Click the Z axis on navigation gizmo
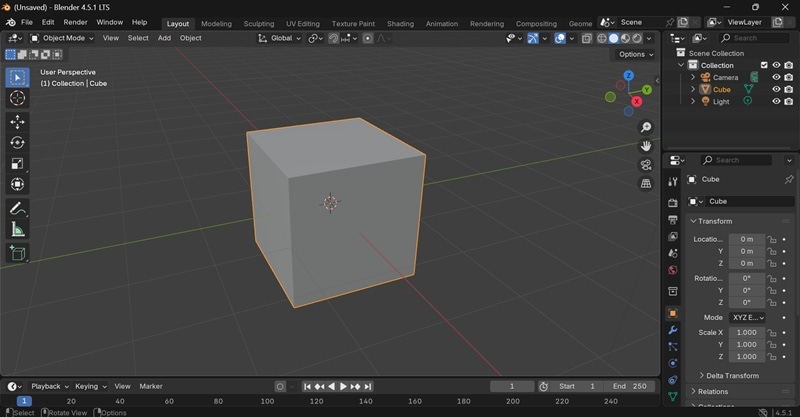Viewport: 800px width, 417px height. pos(629,76)
